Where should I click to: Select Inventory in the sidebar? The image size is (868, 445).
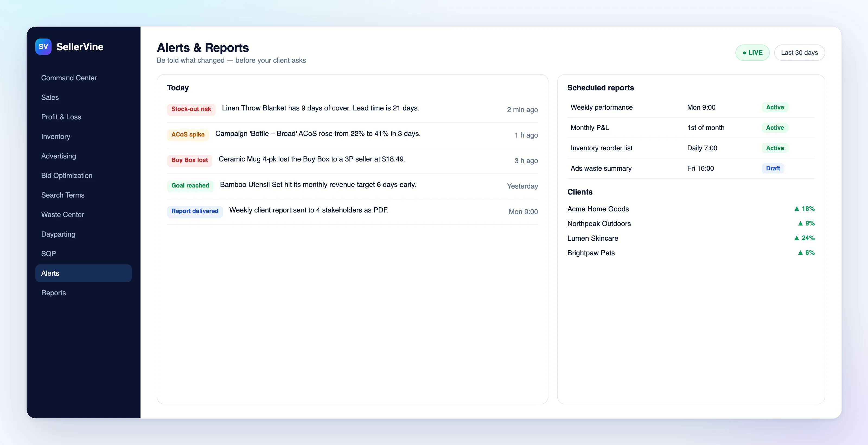(83, 136)
